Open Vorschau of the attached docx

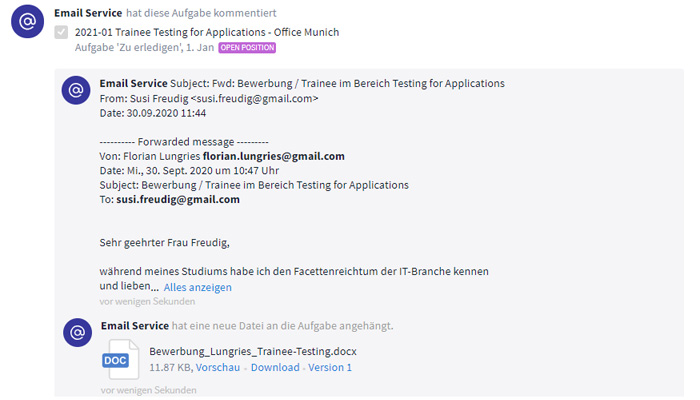[x=218, y=367]
